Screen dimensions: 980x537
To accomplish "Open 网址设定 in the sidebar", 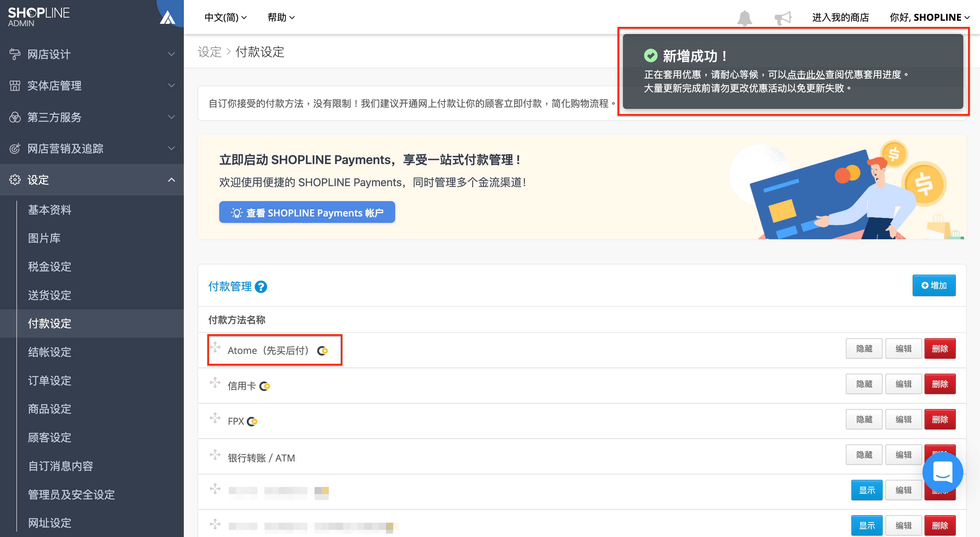I will [49, 523].
